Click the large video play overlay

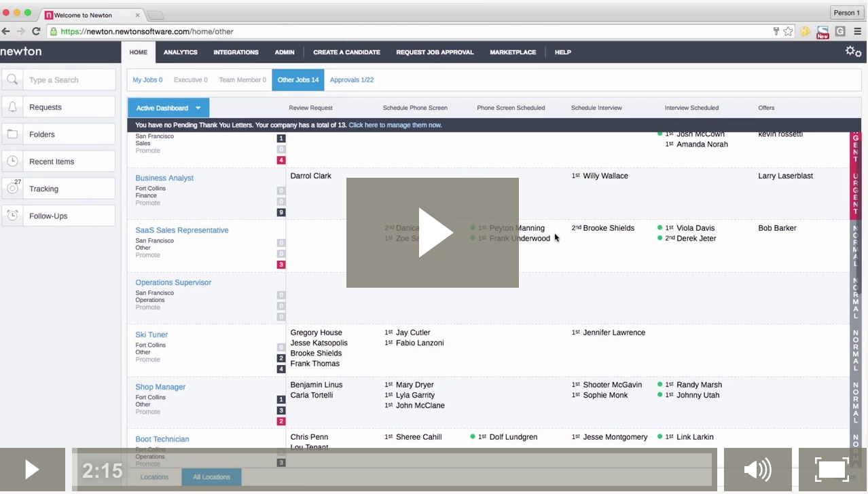[x=433, y=233]
